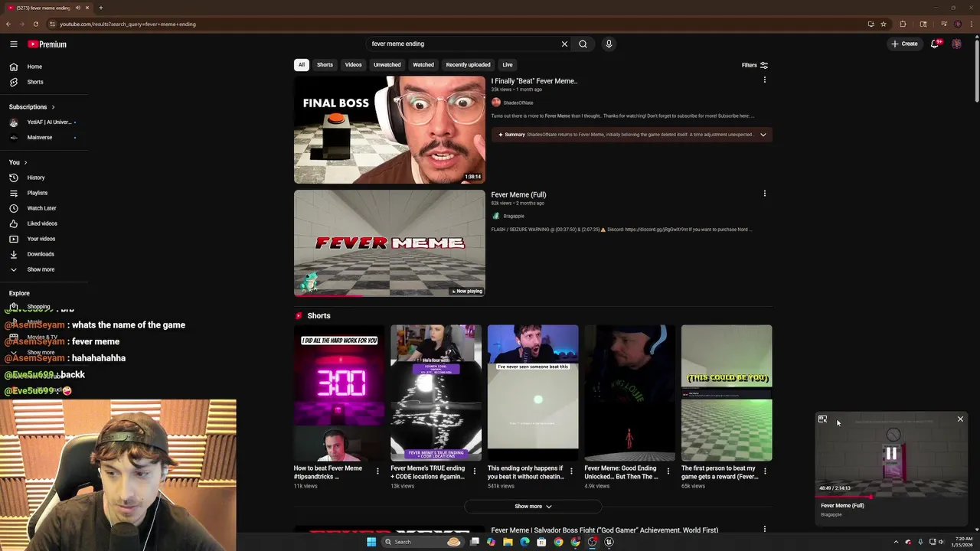Open Your videos in the sidebar

point(41,239)
